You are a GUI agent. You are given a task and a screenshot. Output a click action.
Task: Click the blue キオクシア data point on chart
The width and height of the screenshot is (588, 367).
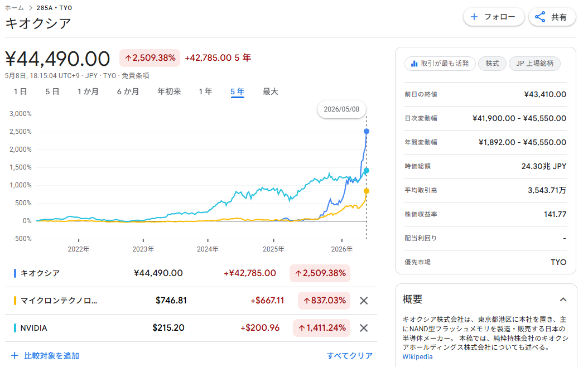pyautogui.click(x=367, y=131)
